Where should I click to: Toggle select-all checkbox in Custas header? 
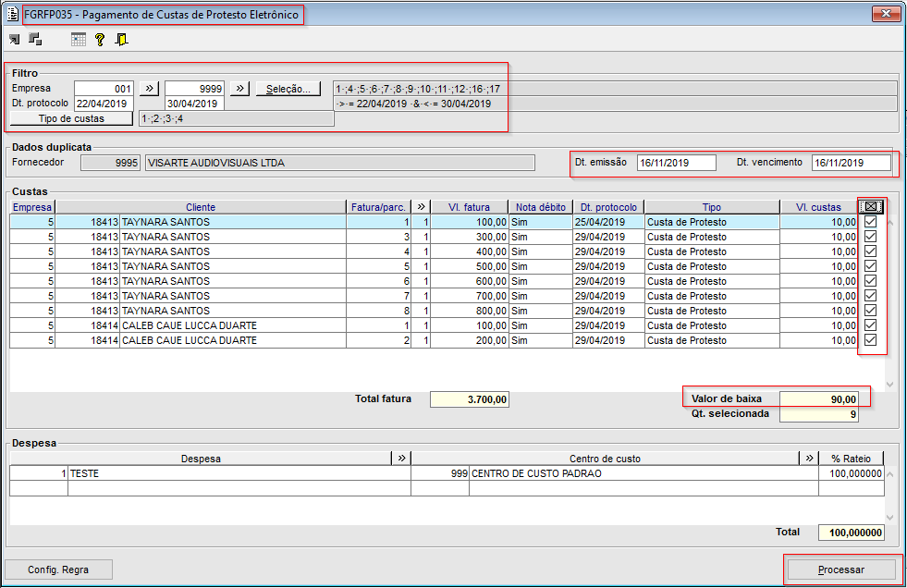871,207
